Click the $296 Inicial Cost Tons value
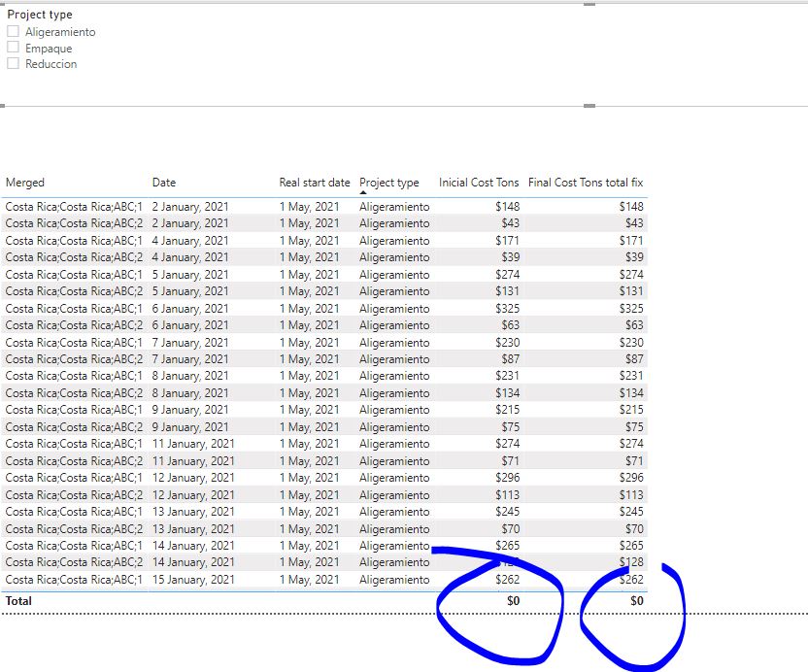Image resolution: width=808 pixels, height=672 pixels. [x=508, y=477]
